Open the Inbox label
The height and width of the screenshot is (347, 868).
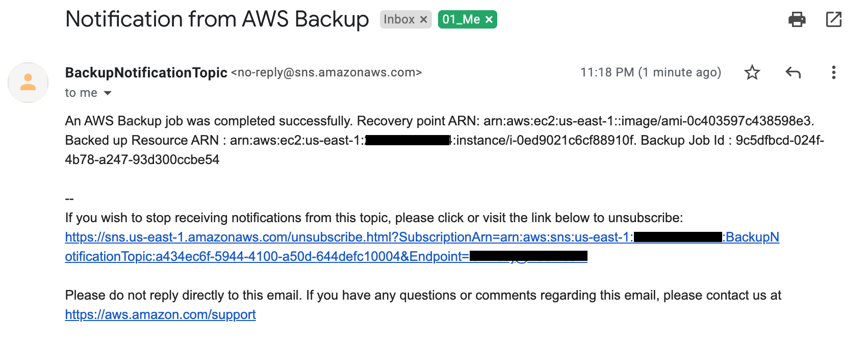point(399,20)
